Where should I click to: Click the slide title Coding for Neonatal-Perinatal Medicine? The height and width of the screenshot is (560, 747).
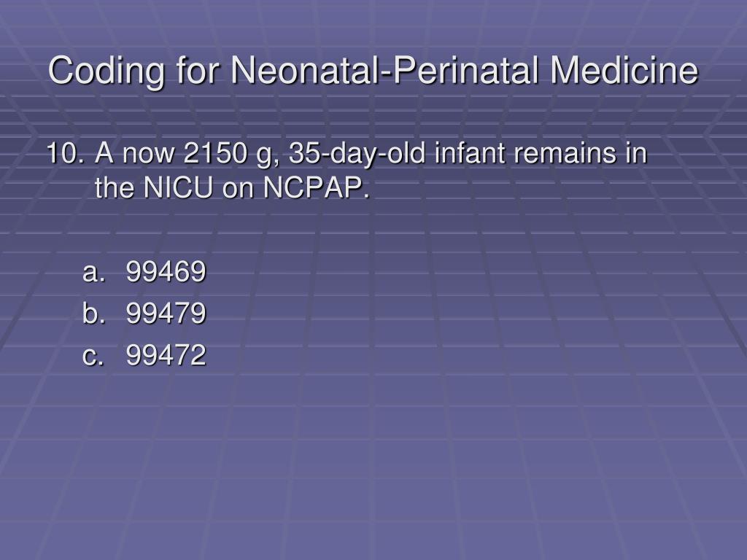pyautogui.click(x=373, y=71)
